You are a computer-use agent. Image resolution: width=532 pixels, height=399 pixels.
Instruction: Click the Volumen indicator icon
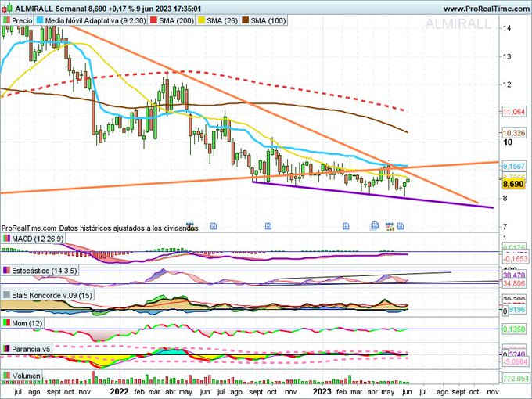(x=6, y=376)
